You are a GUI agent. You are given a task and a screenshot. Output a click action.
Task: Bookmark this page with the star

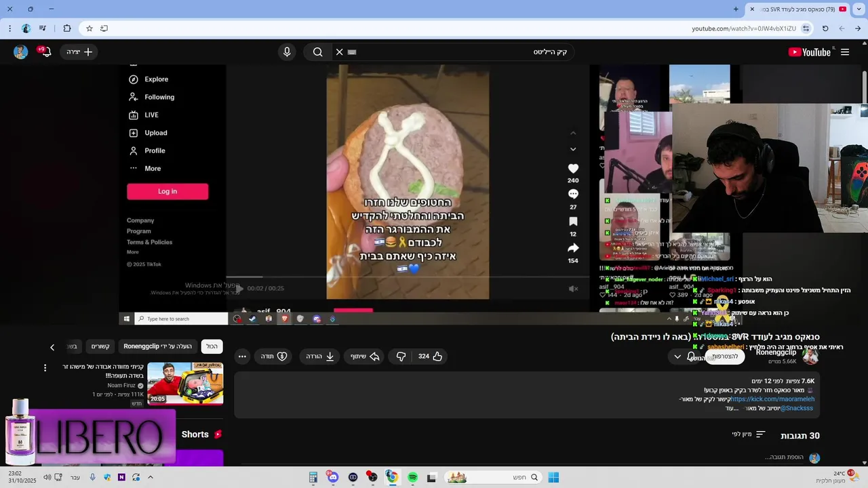click(x=89, y=28)
